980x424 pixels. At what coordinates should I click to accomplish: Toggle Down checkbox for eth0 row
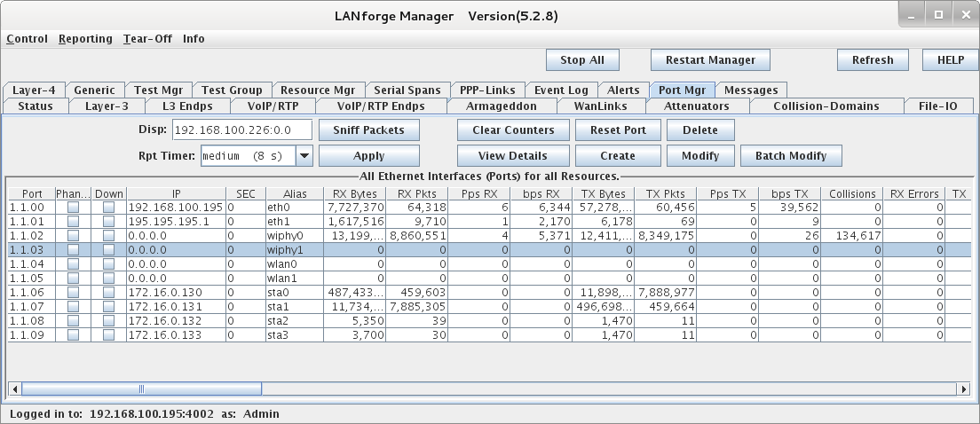[x=109, y=208]
